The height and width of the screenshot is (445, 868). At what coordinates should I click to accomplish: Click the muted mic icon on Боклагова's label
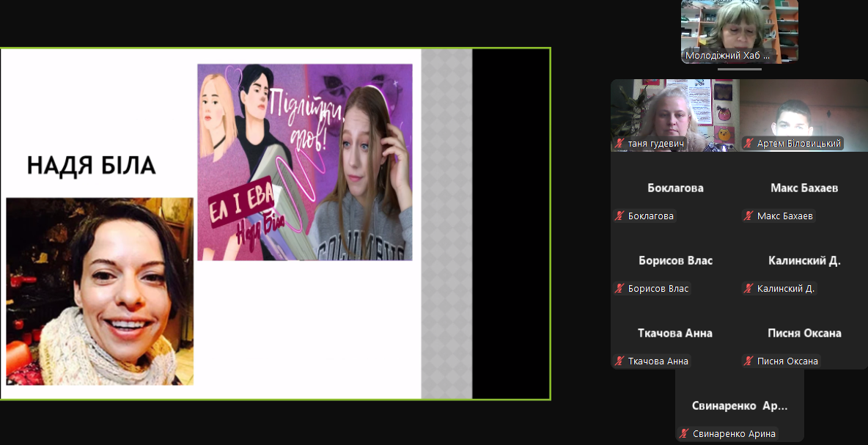(619, 216)
